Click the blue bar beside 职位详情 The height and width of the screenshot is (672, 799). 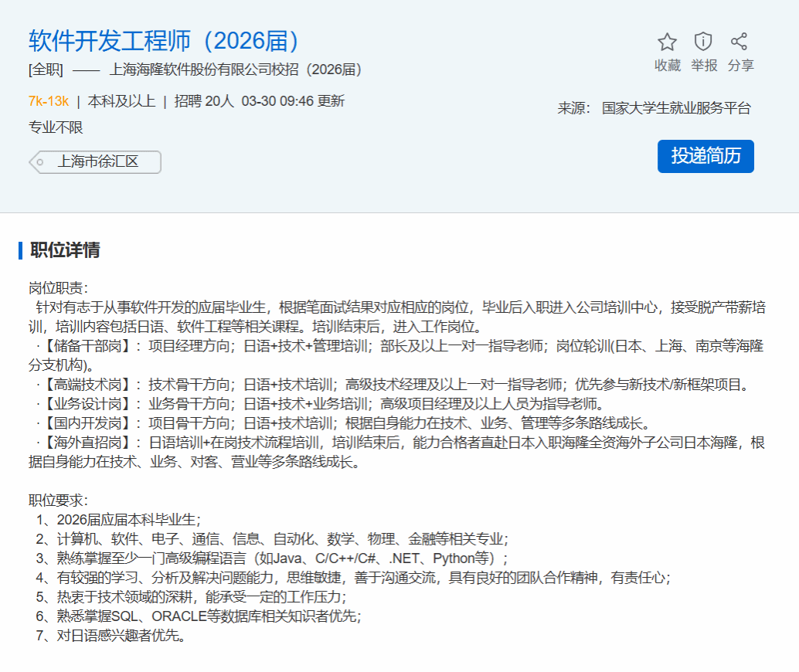(x=21, y=250)
